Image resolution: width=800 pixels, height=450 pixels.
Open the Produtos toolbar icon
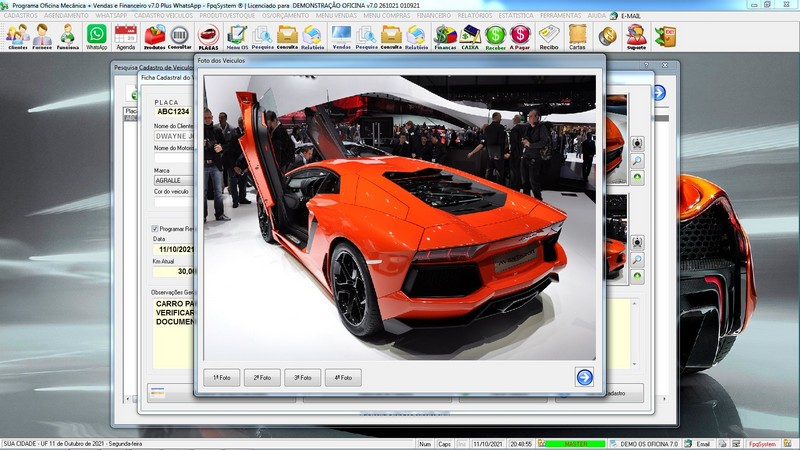pyautogui.click(x=154, y=37)
